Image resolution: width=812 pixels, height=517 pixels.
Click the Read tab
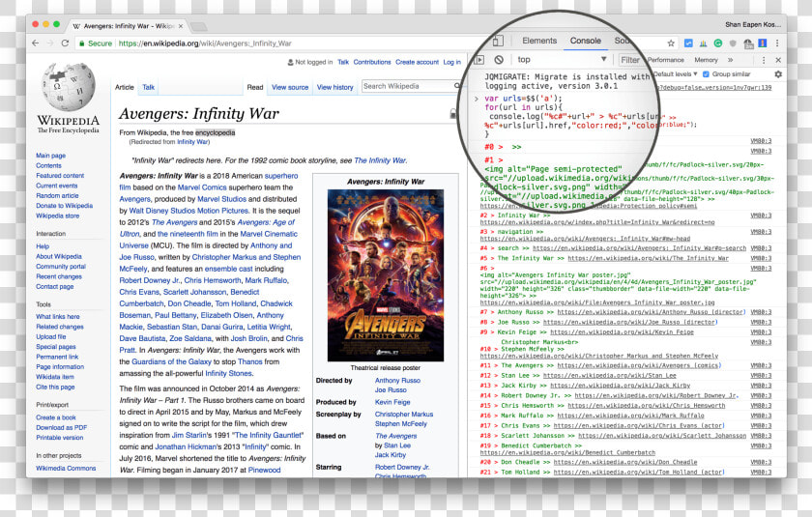point(255,87)
